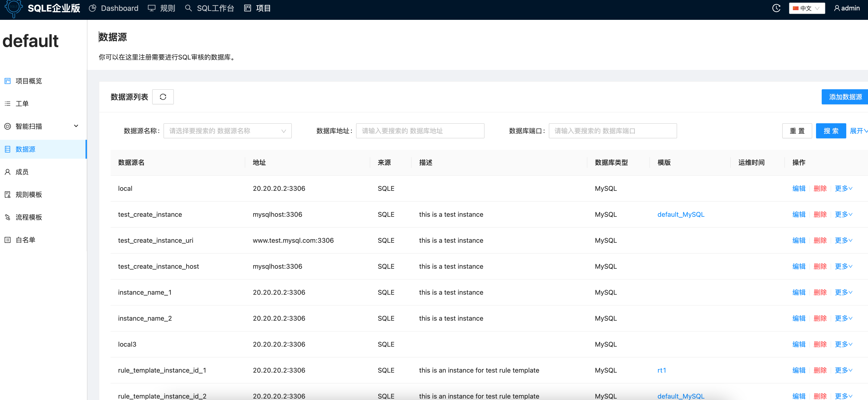Open 更多 dropdown for test_create_instance
The width and height of the screenshot is (868, 400).
point(842,214)
